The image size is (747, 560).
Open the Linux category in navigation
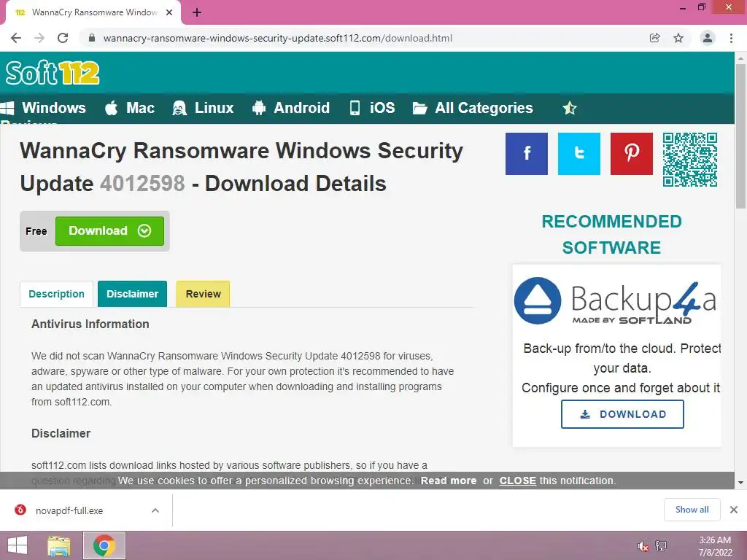[204, 108]
